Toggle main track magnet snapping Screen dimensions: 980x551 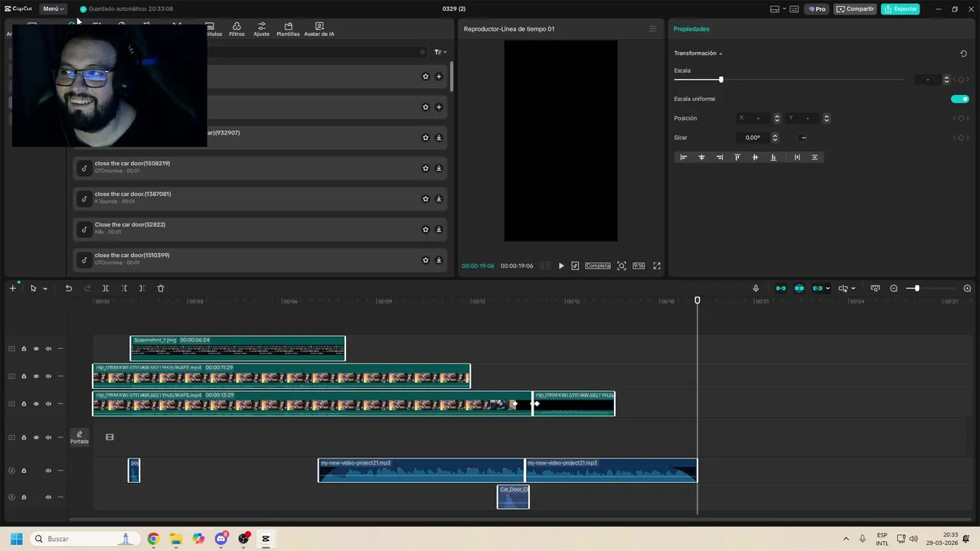click(x=781, y=289)
